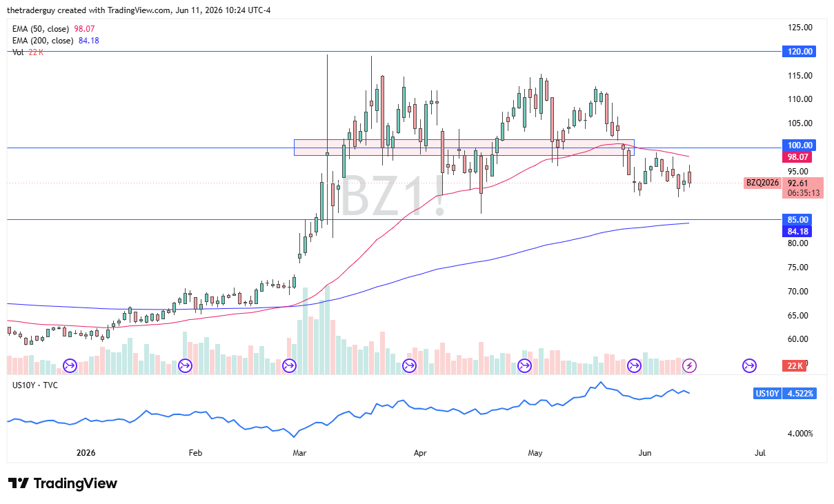
Task: Click the 125.00 price axis value
Action: (800, 28)
